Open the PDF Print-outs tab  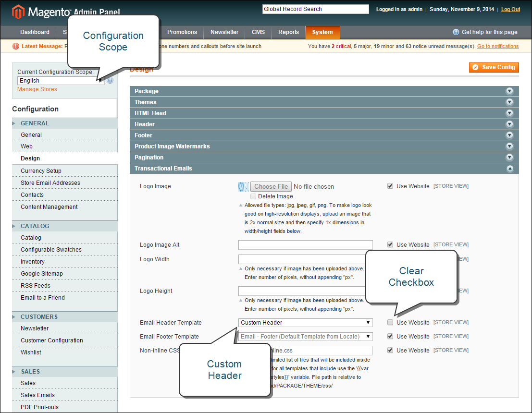(65, 407)
